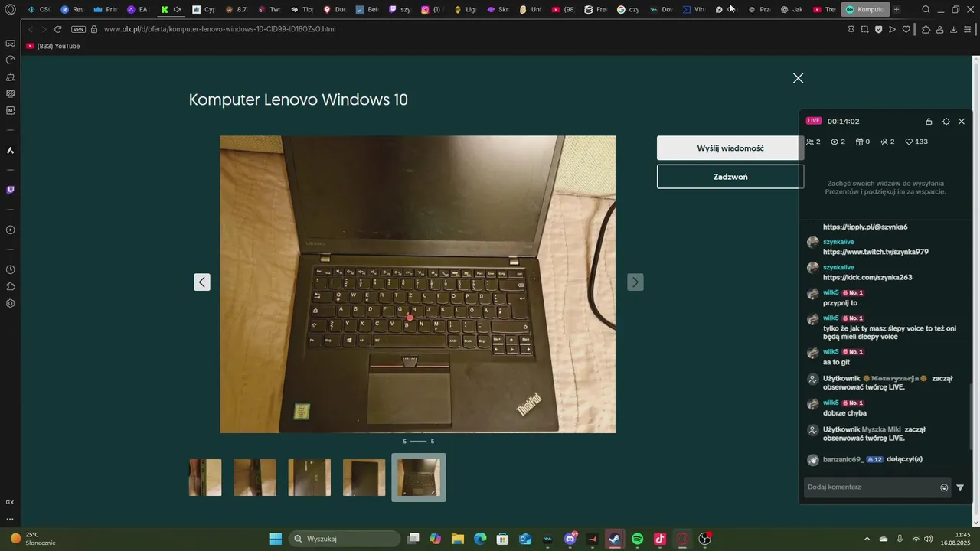This screenshot has height=551, width=980.
Task: Show next photo with right arrow
Action: point(635,282)
